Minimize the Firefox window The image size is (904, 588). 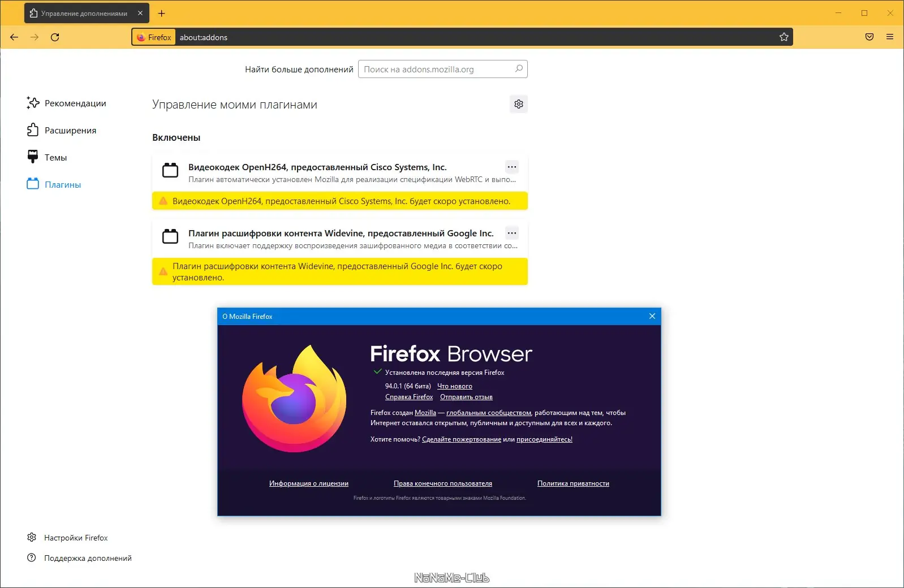click(838, 13)
